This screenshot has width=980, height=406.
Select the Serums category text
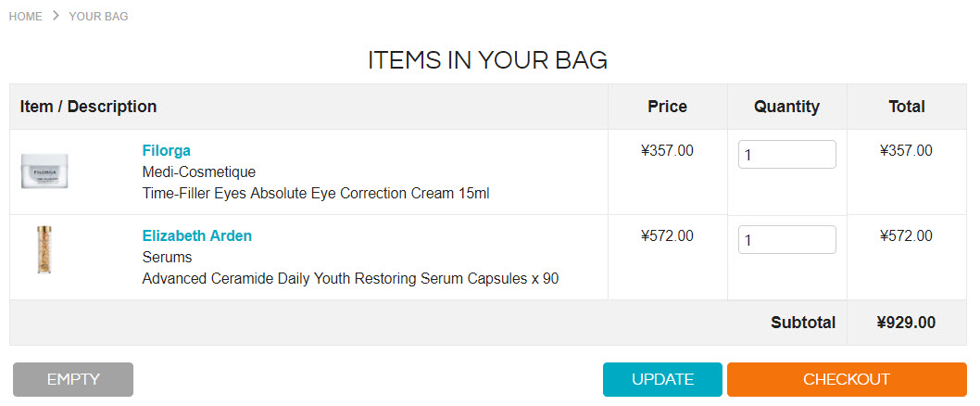click(167, 257)
